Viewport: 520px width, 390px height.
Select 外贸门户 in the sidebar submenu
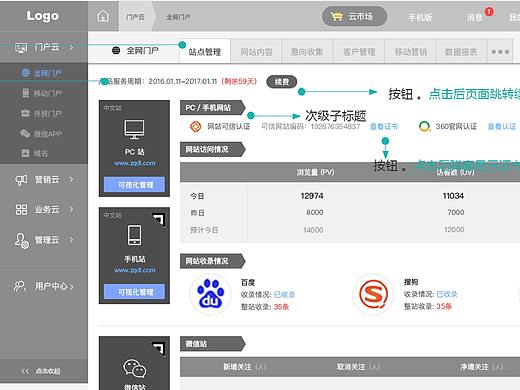click(x=47, y=114)
